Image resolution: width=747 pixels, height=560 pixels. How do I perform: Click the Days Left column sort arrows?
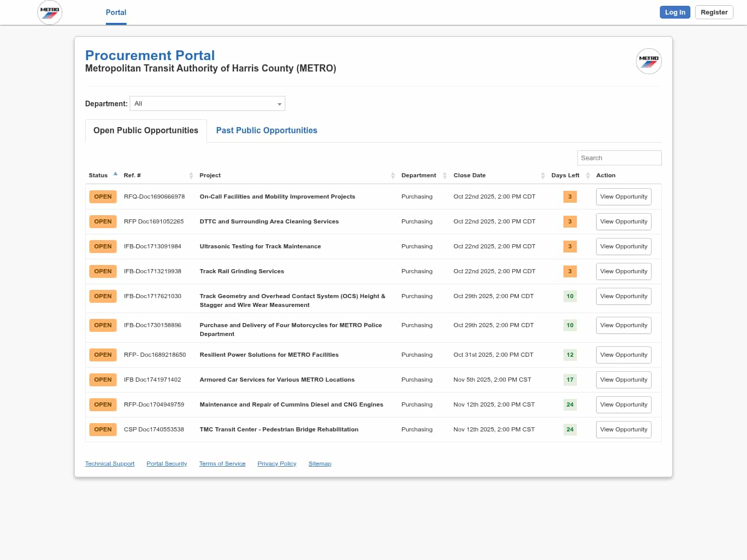588,175
